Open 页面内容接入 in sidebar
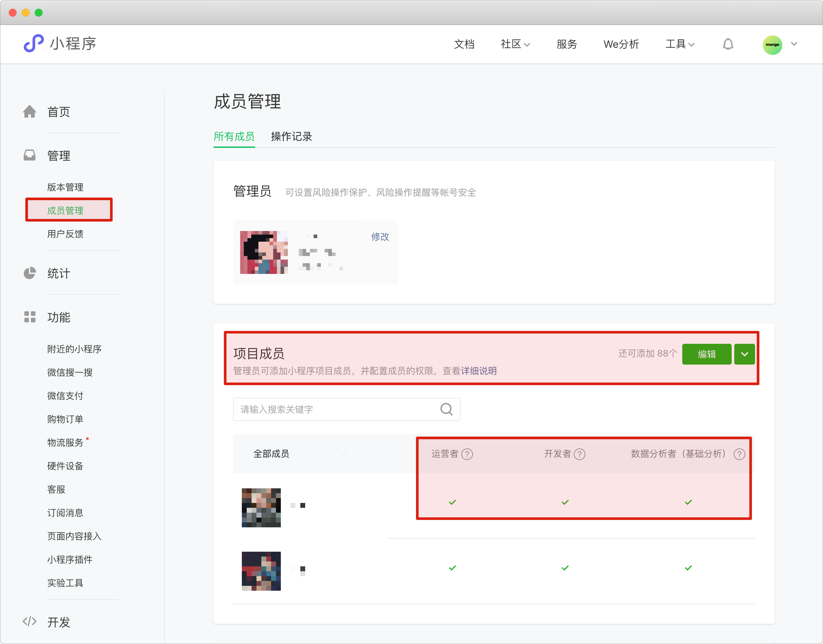Image resolution: width=823 pixels, height=644 pixels. coord(74,536)
